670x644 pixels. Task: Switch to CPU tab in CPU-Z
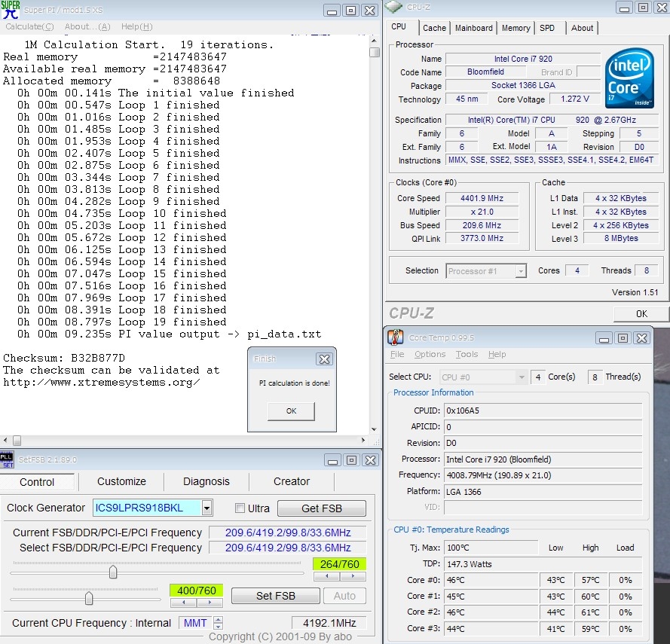399,26
